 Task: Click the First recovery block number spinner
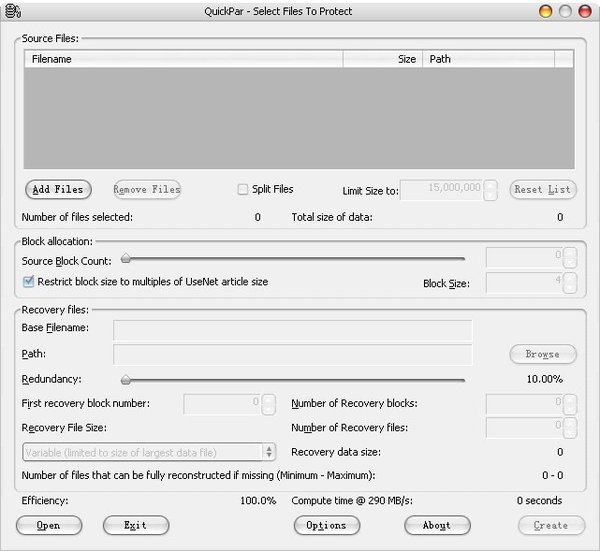tap(268, 404)
